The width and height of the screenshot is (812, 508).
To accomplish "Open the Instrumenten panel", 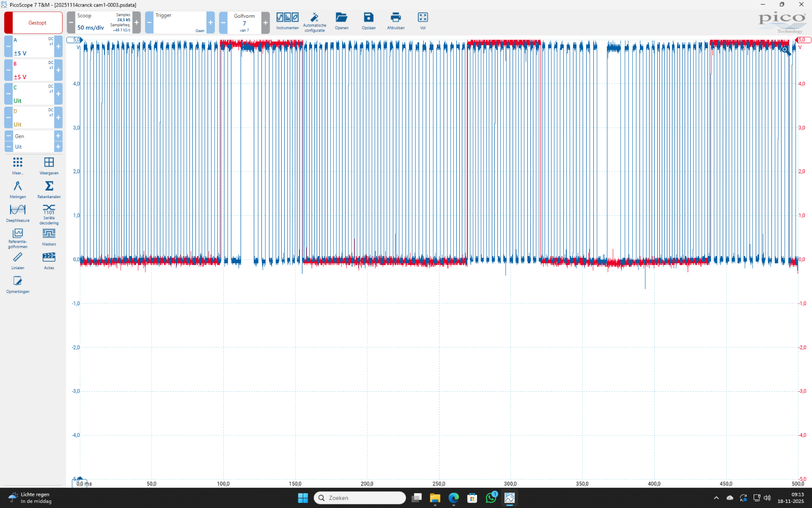I will (x=287, y=21).
